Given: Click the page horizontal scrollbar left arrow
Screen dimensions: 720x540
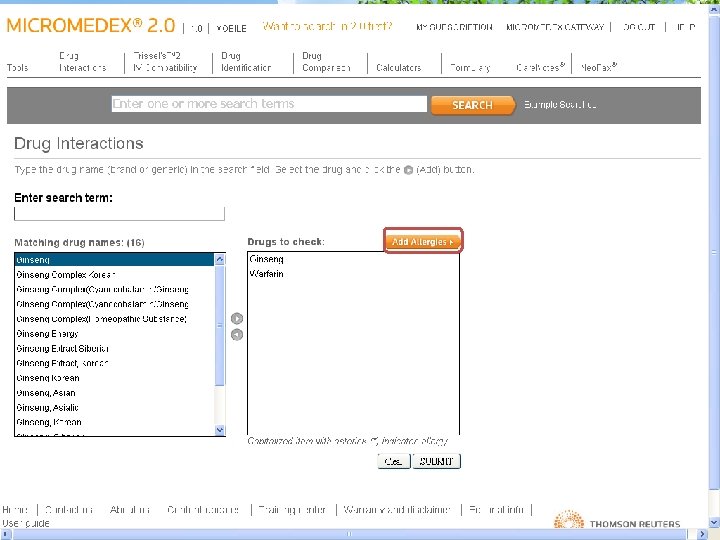Looking at the screenshot, I should coord(5,534).
